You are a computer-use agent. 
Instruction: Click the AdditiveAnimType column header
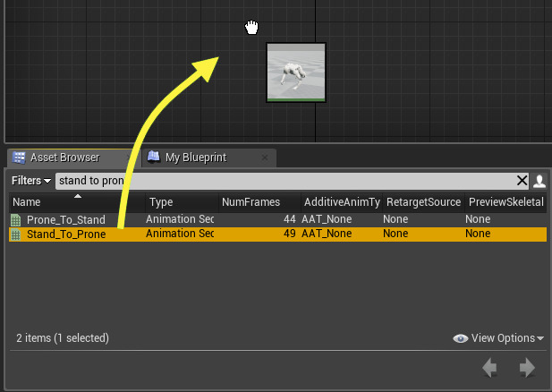click(342, 202)
